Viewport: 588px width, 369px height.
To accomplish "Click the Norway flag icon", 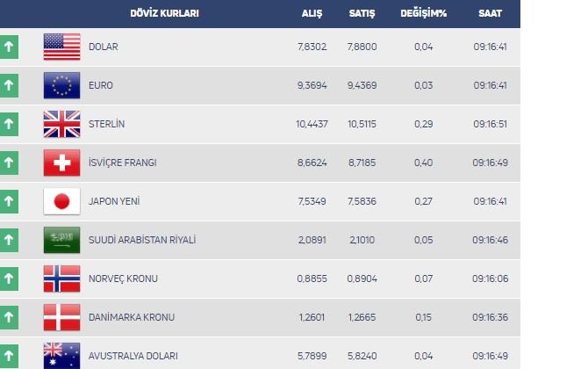I will pyautogui.click(x=61, y=279).
